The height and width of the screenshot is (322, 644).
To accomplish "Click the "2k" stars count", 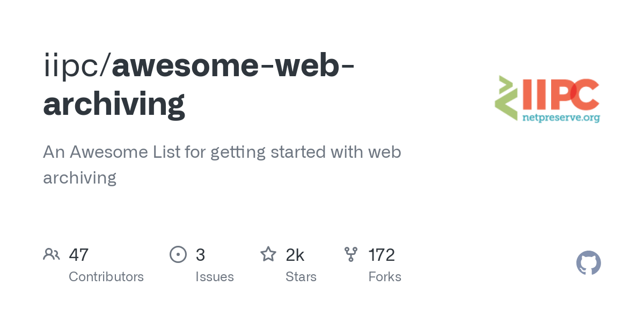I will [x=295, y=254].
